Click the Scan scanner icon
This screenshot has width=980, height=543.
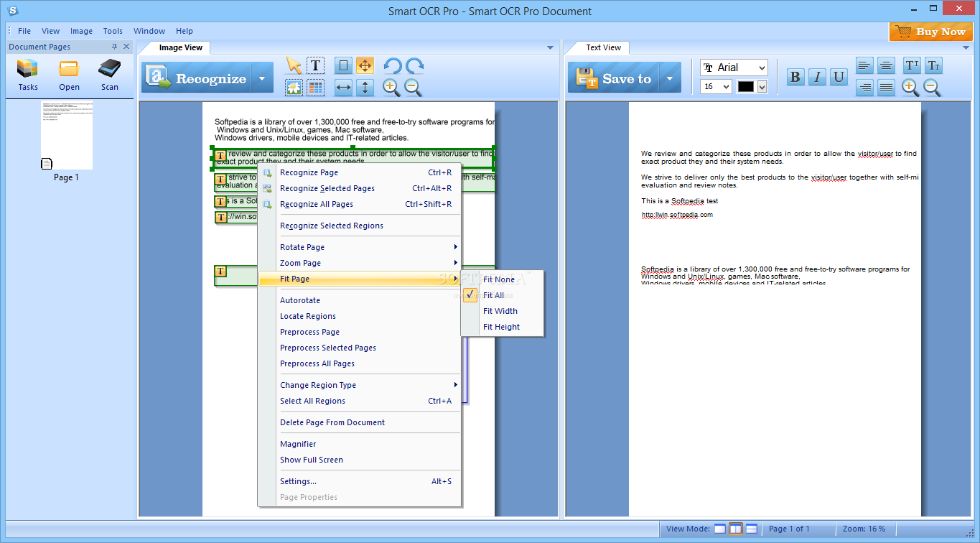point(110,75)
